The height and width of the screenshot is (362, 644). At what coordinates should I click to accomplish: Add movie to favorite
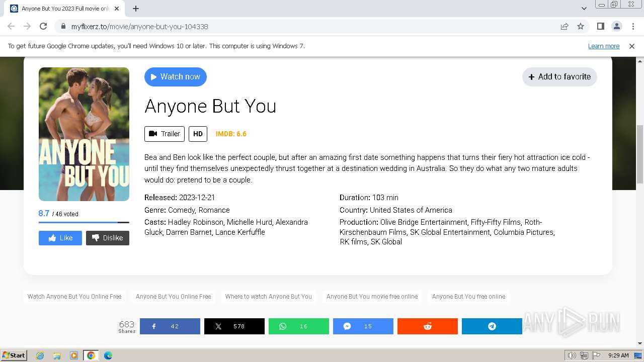tap(559, 76)
